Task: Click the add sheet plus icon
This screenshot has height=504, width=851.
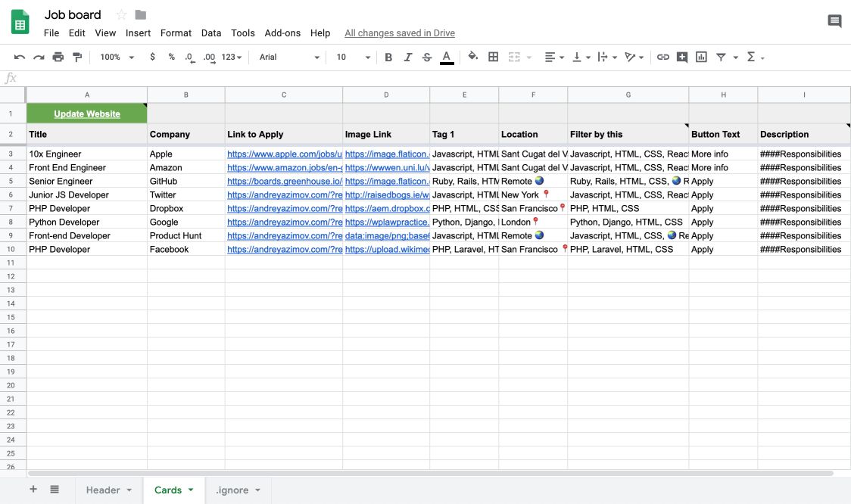Action: coord(33,490)
